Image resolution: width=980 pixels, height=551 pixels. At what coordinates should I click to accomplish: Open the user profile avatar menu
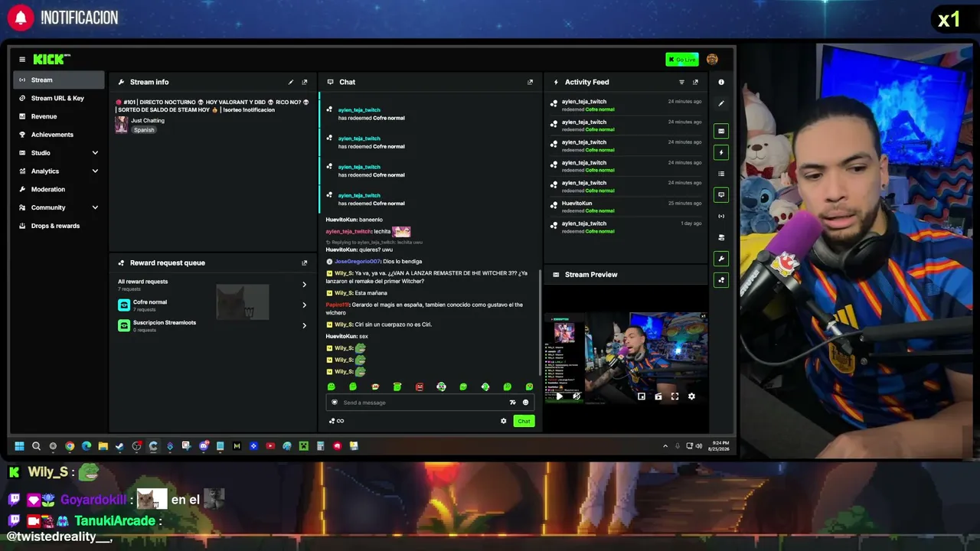coord(712,59)
